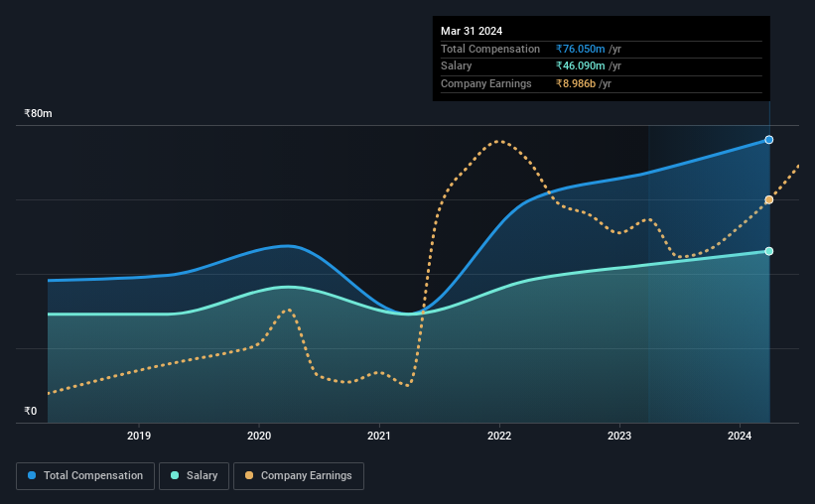Click the Salary label in tooltip
This screenshot has height=504, width=815.
click(x=456, y=66)
